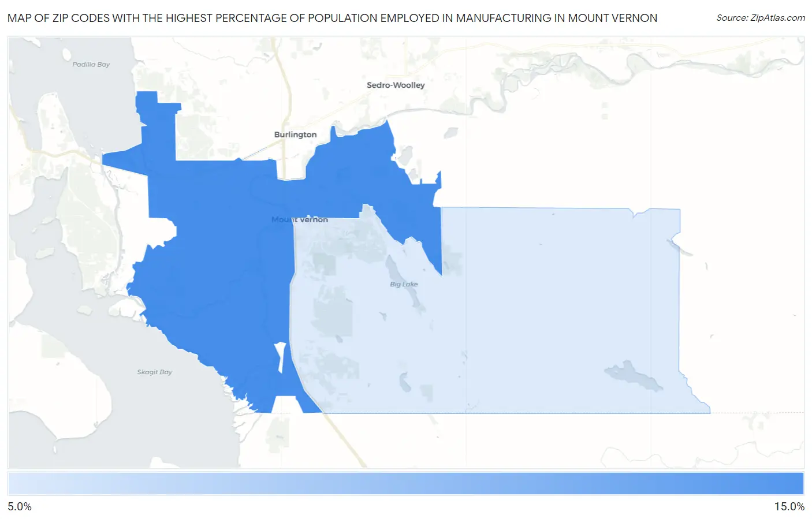Click the map title heading text
Viewport: 812px width, 519px height.
pyautogui.click(x=332, y=18)
